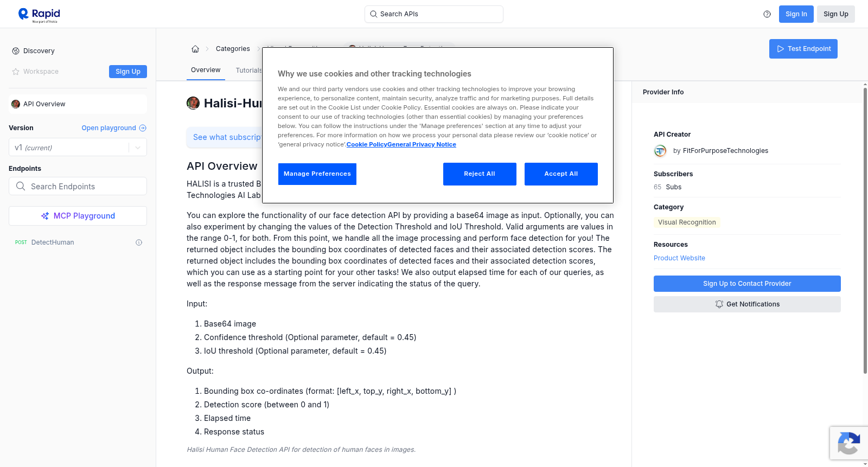
Task: Switch to the Overview tab
Action: pyautogui.click(x=206, y=70)
